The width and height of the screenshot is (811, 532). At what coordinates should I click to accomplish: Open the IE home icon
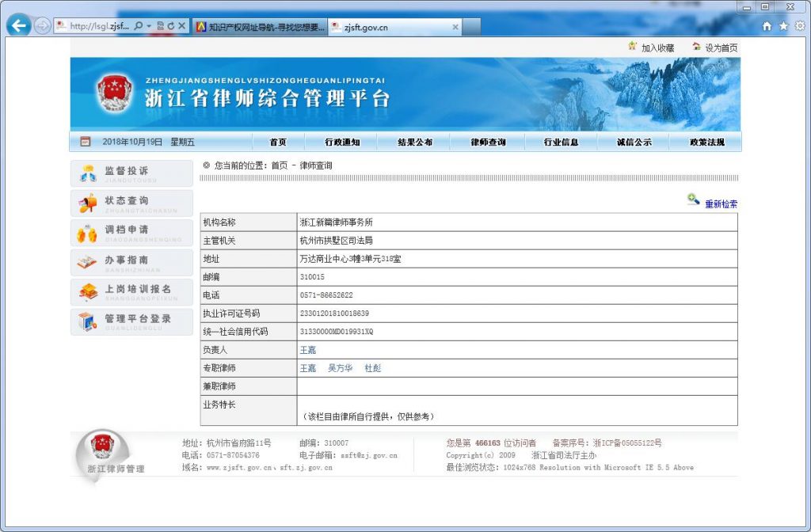[x=767, y=26]
